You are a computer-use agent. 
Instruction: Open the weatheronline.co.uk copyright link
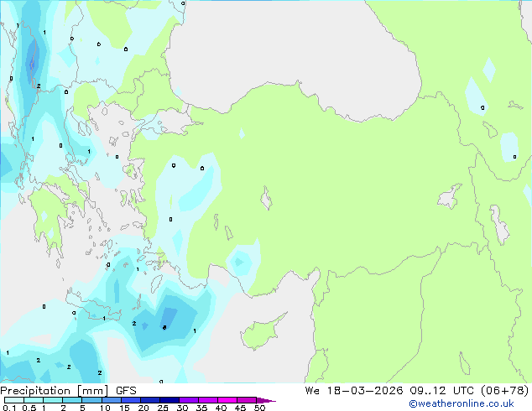(x=462, y=403)
